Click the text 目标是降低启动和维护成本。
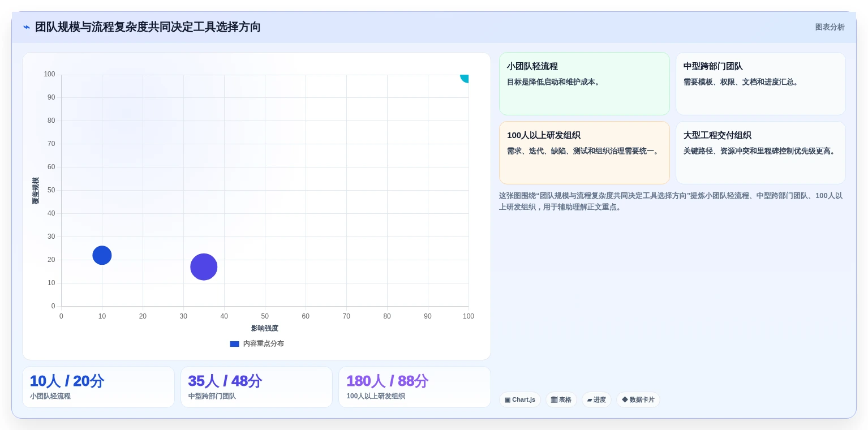The image size is (868, 430). 555,82
